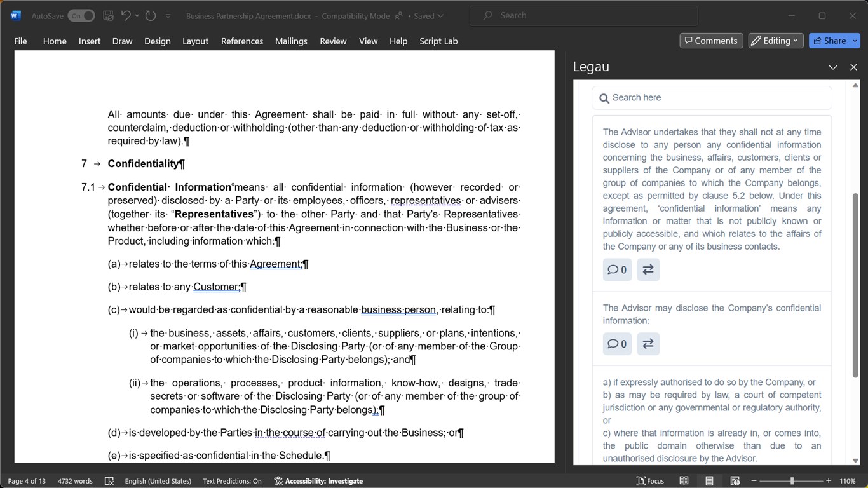The width and height of the screenshot is (868, 488).
Task: Click comment count button under 'Advisor undertakes' clause
Action: coord(617,269)
